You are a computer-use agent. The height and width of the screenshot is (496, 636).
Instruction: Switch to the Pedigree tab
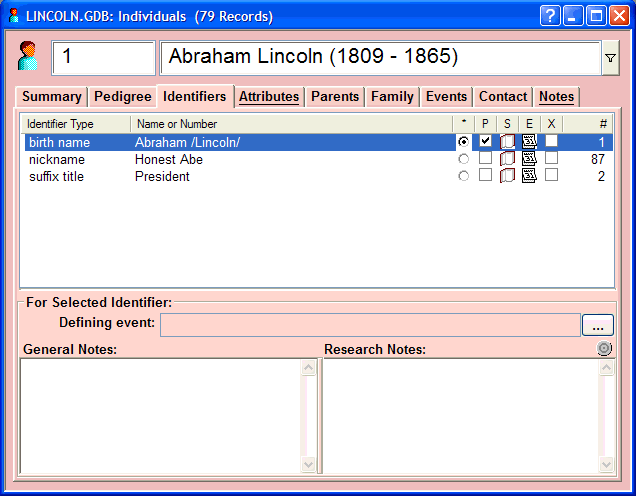coord(122,97)
